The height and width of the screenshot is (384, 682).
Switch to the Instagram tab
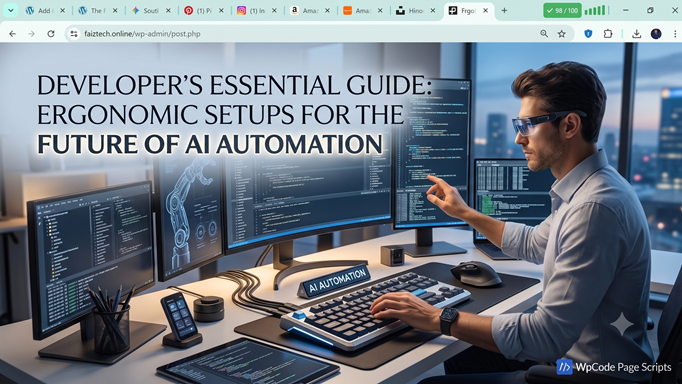251,10
